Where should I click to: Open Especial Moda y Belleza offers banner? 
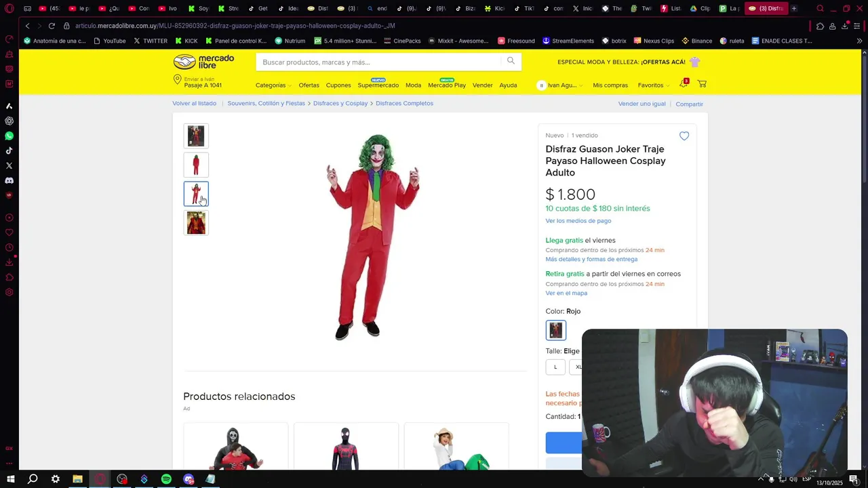click(629, 62)
